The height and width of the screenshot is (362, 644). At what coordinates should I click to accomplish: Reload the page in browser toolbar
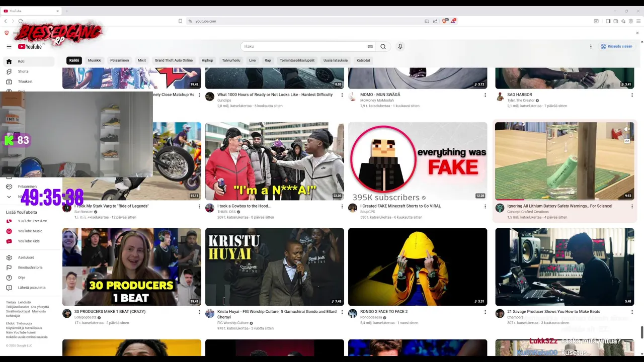pos(21,21)
